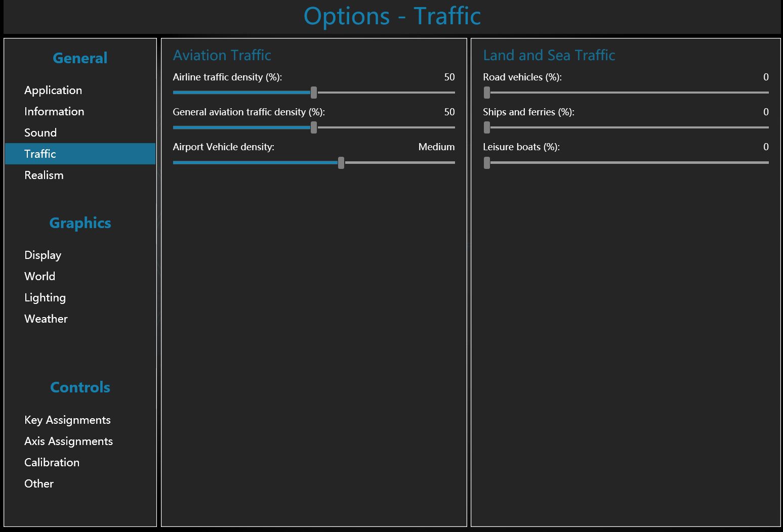Select Information in the General section
The height and width of the screenshot is (532, 783).
[54, 111]
